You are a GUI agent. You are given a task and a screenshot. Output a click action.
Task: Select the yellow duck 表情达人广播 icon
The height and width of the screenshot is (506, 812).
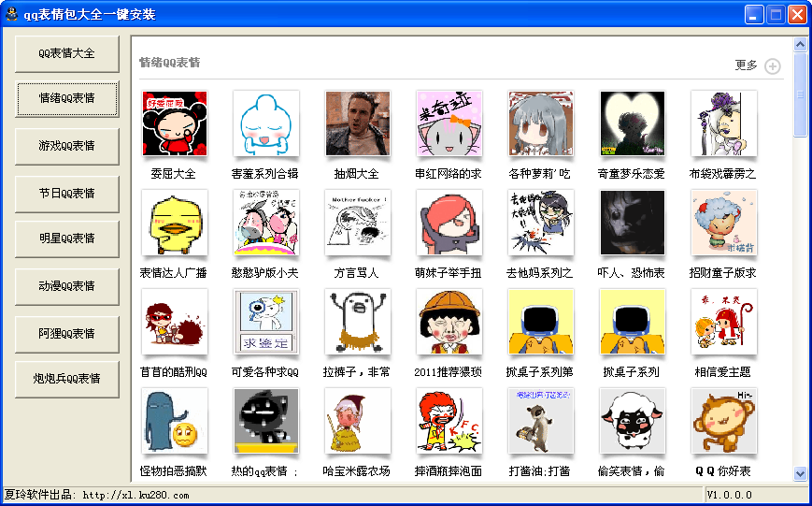tap(175, 223)
